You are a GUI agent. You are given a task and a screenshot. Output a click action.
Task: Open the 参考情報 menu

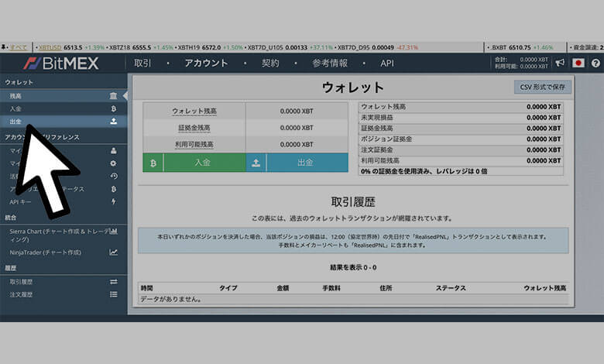click(x=330, y=64)
